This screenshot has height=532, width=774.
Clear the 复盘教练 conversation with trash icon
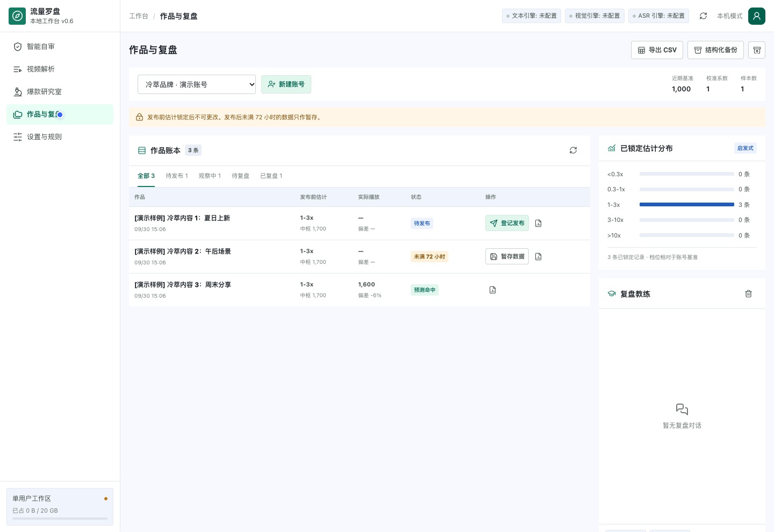(748, 294)
